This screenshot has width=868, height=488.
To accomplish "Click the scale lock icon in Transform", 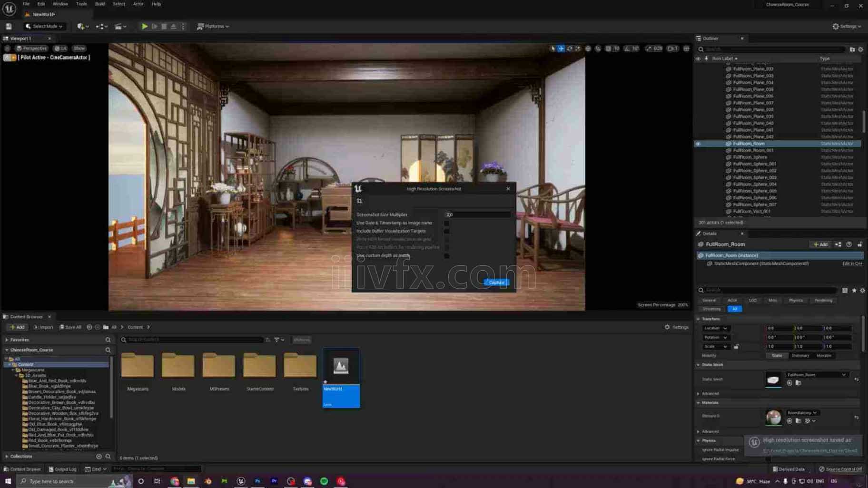I will click(x=736, y=347).
